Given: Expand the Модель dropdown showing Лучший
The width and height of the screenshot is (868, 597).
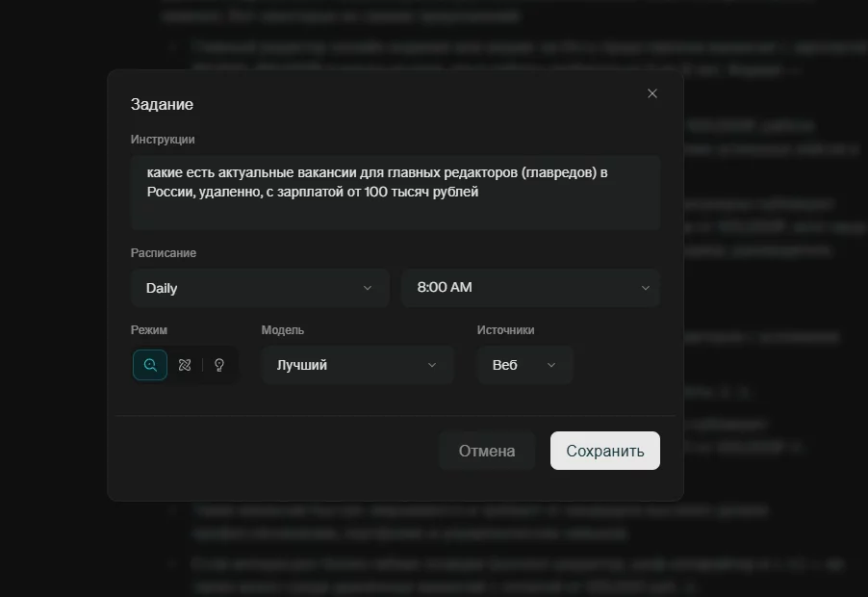Looking at the screenshot, I should 356,365.
